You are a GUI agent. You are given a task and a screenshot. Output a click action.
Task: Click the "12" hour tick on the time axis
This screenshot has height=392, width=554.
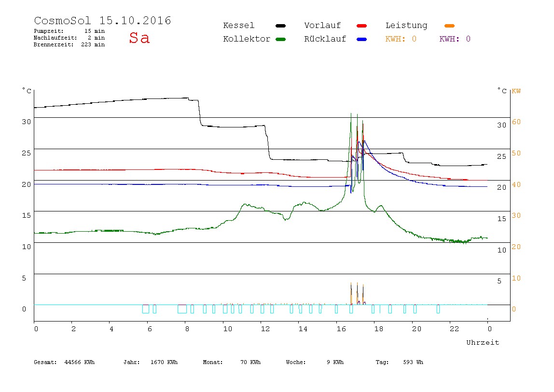[265, 329]
